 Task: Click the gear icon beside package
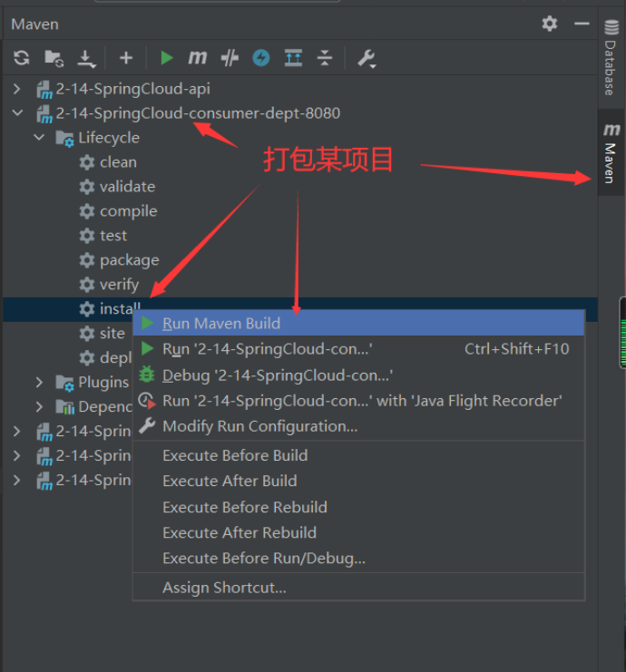[x=86, y=260]
